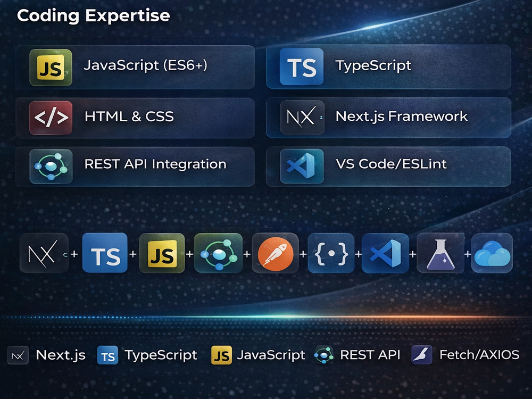Click the blue cloud icon
The image size is (532, 399).
(x=492, y=253)
